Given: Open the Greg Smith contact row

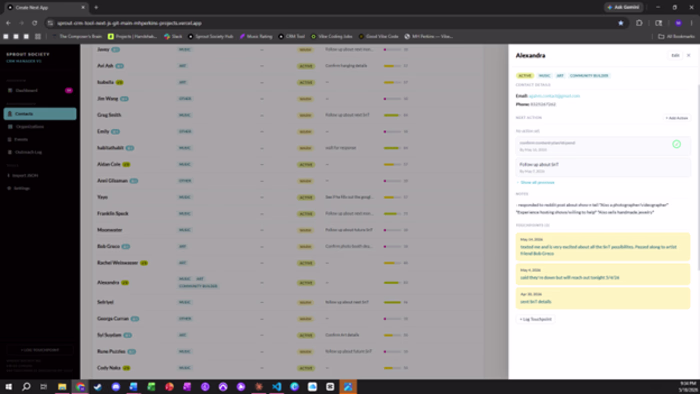Looking at the screenshot, I should (x=288, y=115).
